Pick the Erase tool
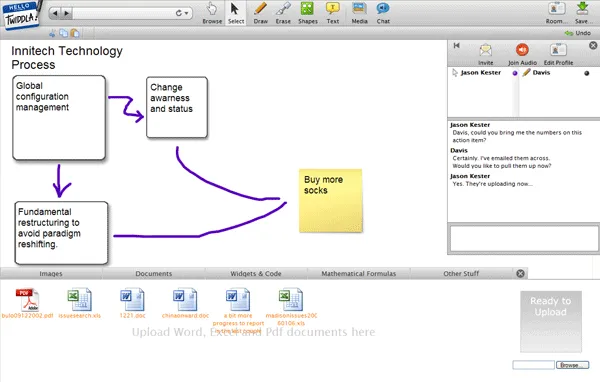 coord(283,13)
